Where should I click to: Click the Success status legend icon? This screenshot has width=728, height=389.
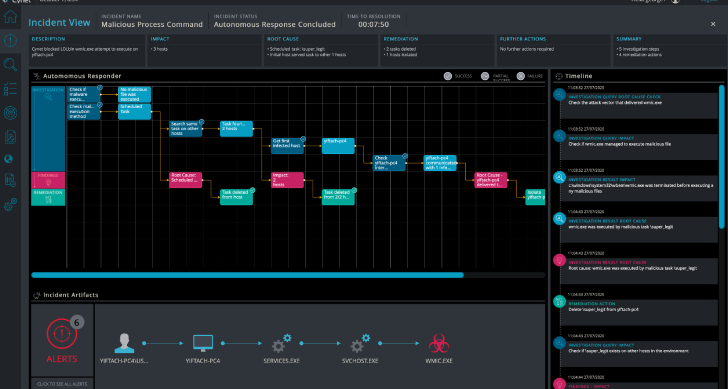(x=448, y=76)
